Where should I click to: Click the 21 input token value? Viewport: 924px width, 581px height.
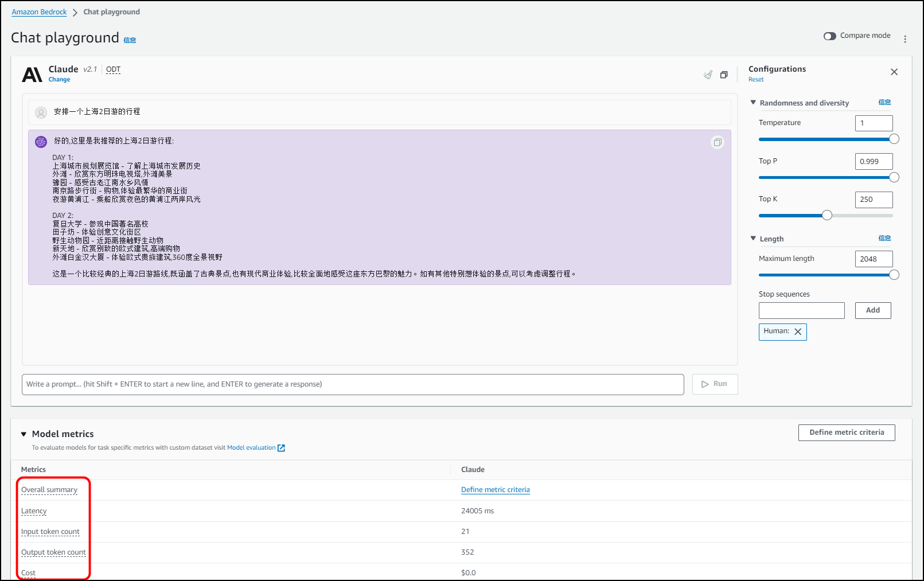point(465,532)
